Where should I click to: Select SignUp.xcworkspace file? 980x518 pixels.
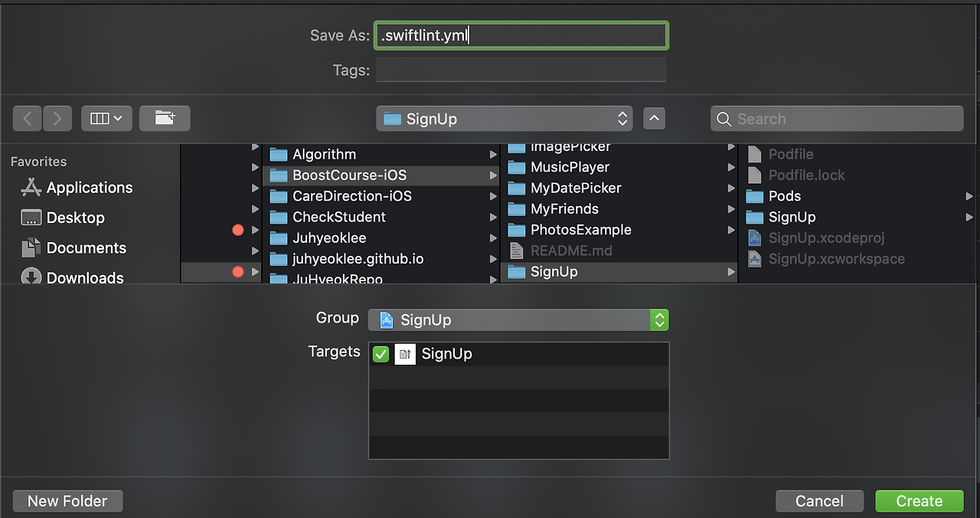(x=825, y=259)
